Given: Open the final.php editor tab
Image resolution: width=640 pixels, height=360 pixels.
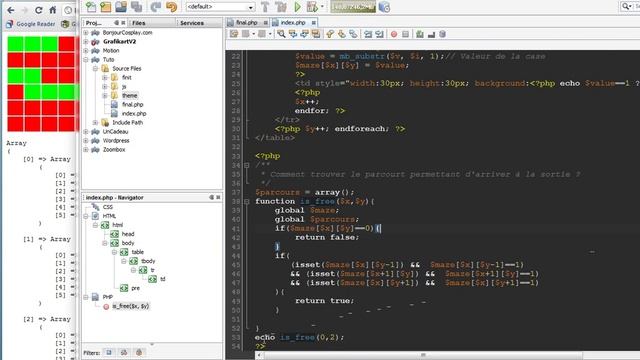Looking at the screenshot, I should point(246,22).
